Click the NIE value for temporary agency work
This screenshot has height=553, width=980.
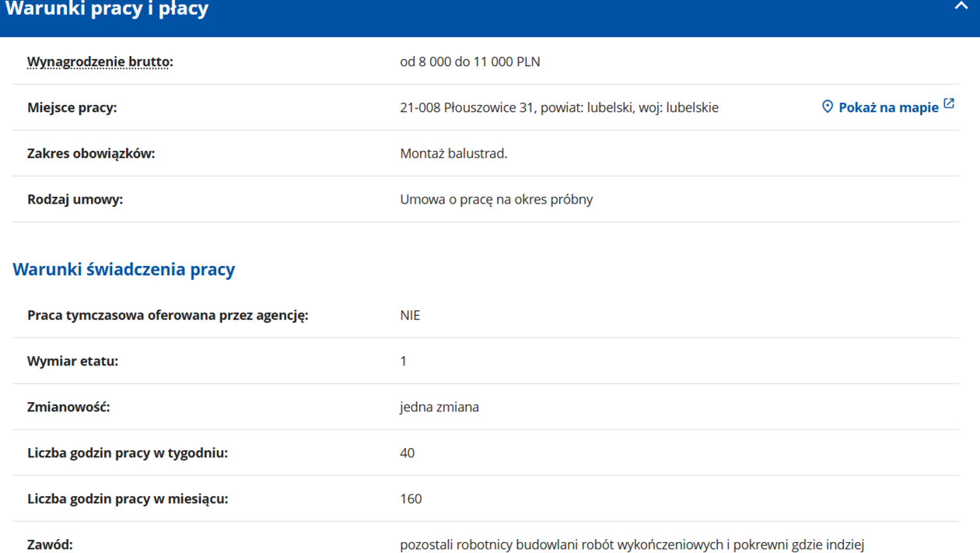410,315
